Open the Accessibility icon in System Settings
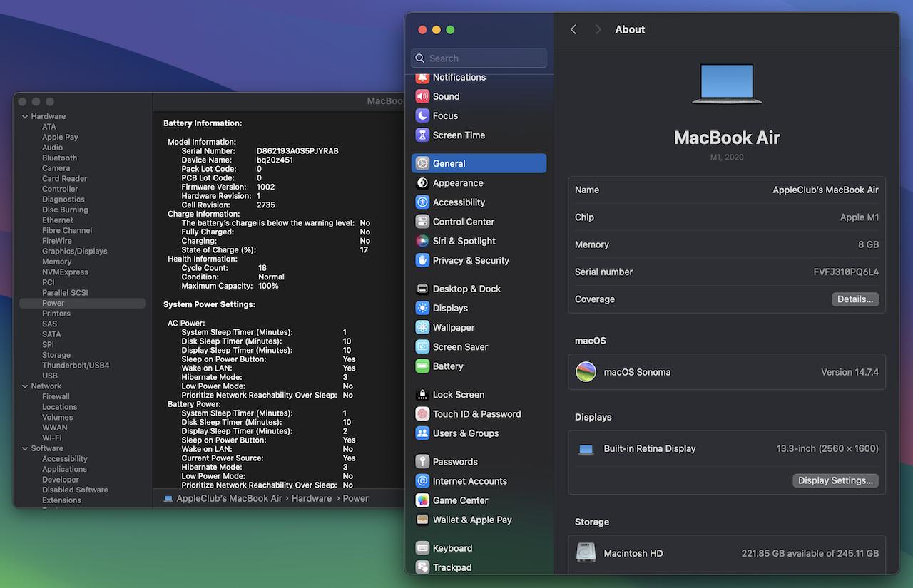The width and height of the screenshot is (913, 588). (x=422, y=202)
